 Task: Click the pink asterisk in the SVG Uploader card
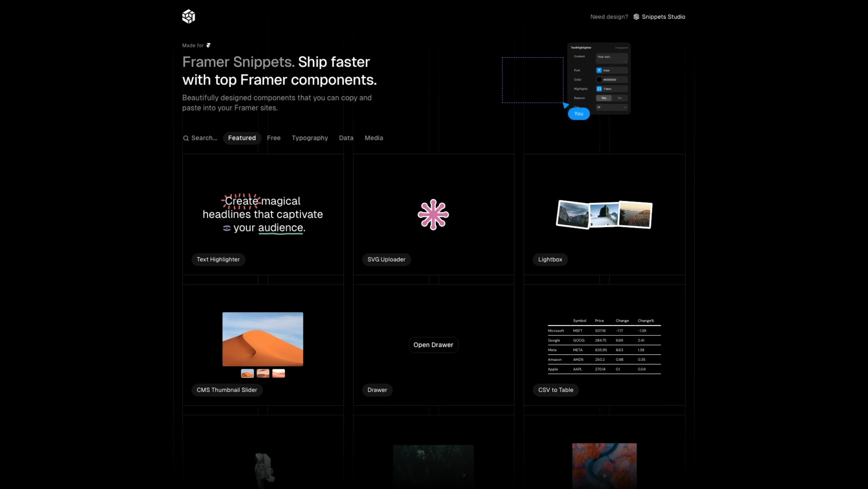(x=433, y=214)
